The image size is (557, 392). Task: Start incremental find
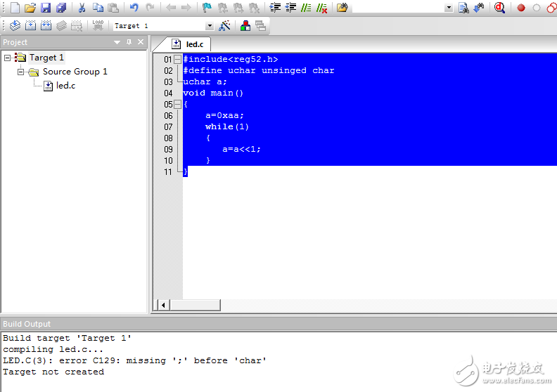[479, 8]
